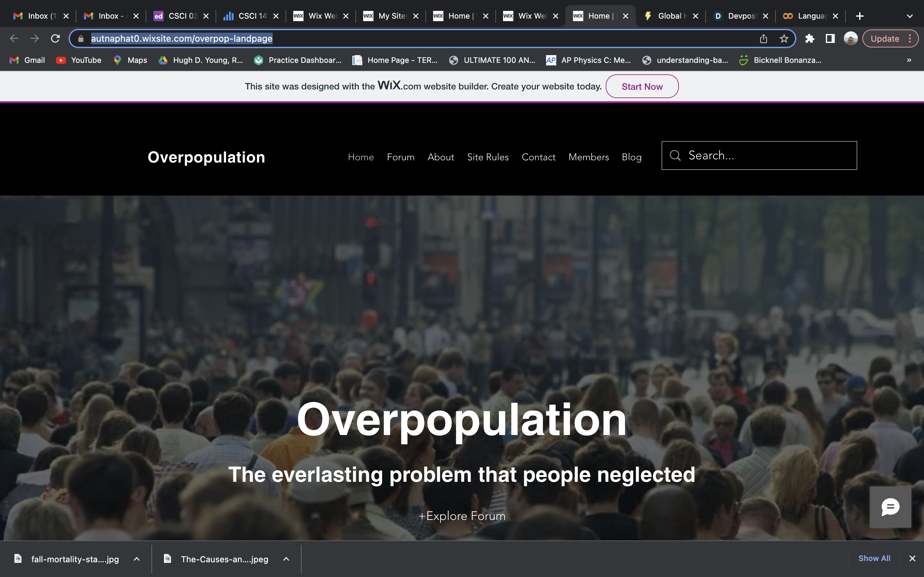Expand options for The-Causes-an jpeg download
Viewport: 924px width, 577px height.
(x=286, y=559)
